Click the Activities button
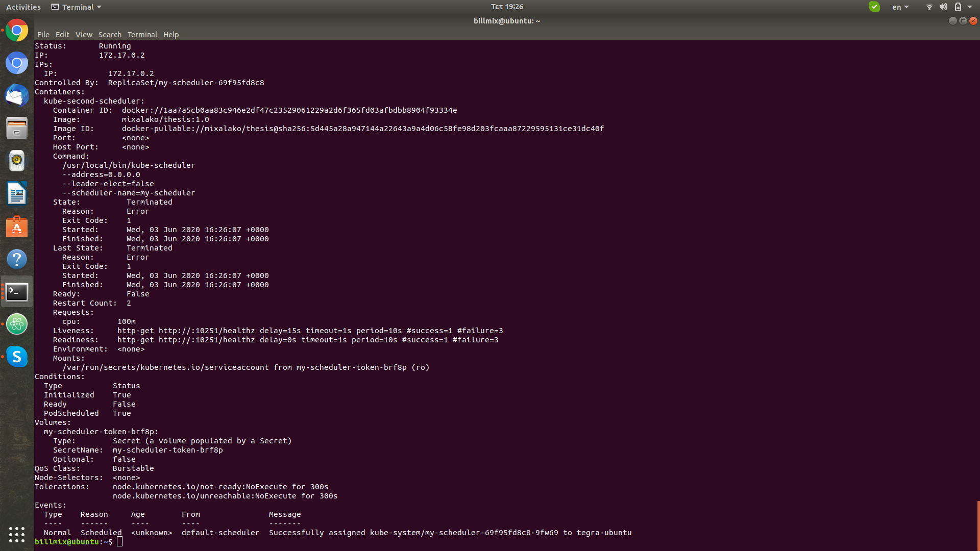 click(23, 7)
